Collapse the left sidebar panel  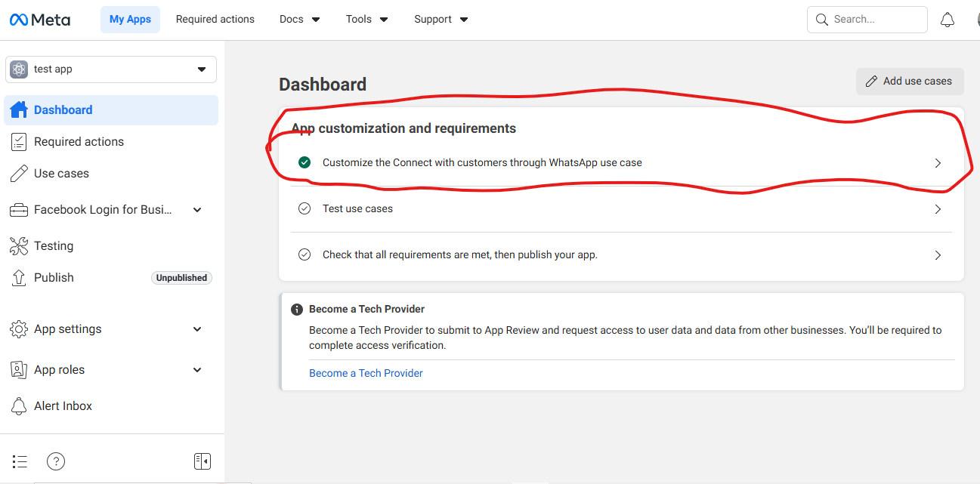202,461
